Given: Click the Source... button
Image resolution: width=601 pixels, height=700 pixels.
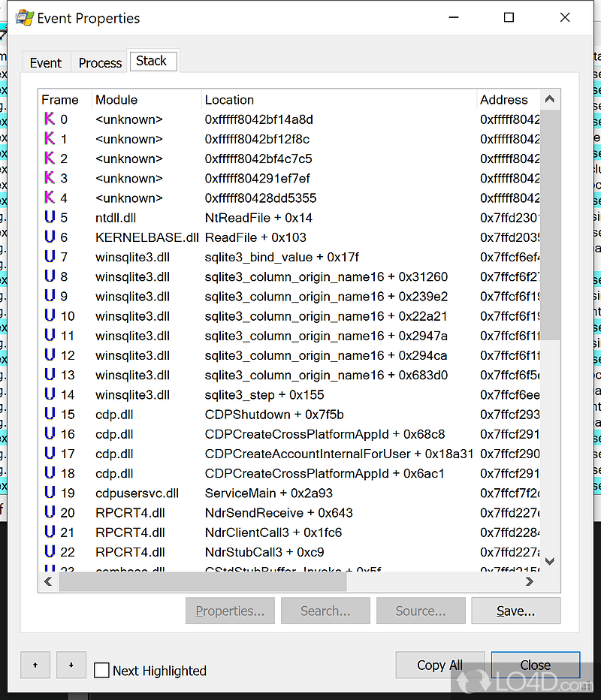Looking at the screenshot, I should [421, 611].
